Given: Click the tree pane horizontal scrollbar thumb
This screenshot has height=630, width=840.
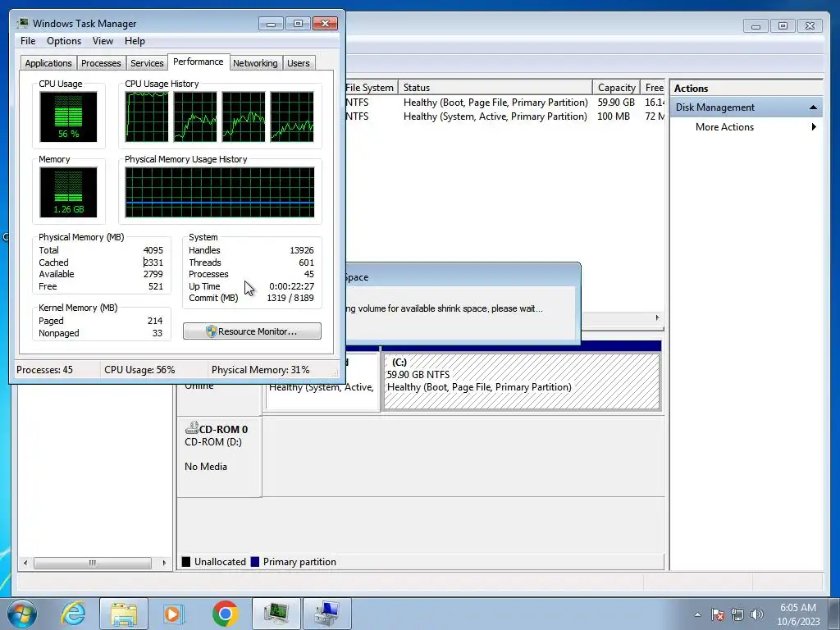Looking at the screenshot, I should 92,563.
